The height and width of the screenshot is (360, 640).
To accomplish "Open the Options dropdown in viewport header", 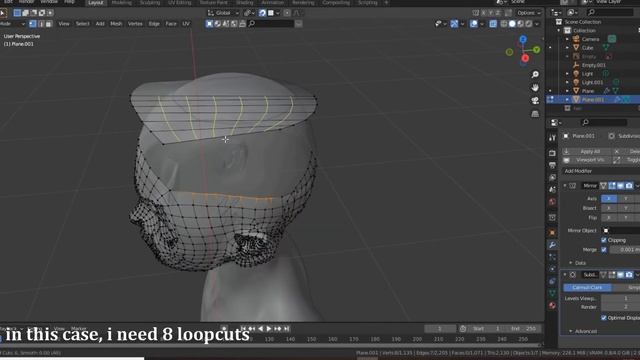I will pyautogui.click(x=529, y=13).
